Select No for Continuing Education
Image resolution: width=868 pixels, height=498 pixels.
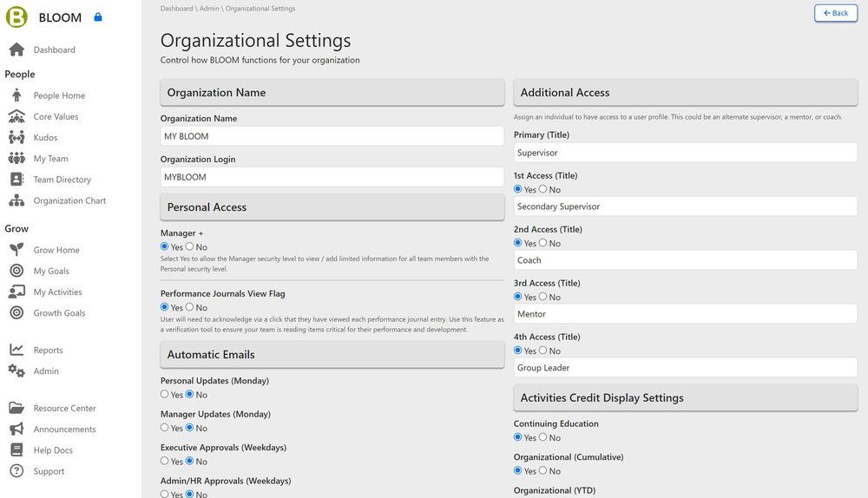point(543,437)
